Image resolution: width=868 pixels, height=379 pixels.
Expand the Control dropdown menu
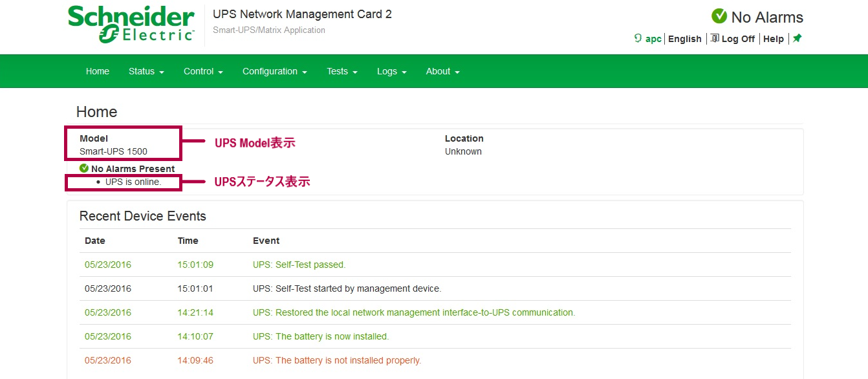tap(203, 71)
